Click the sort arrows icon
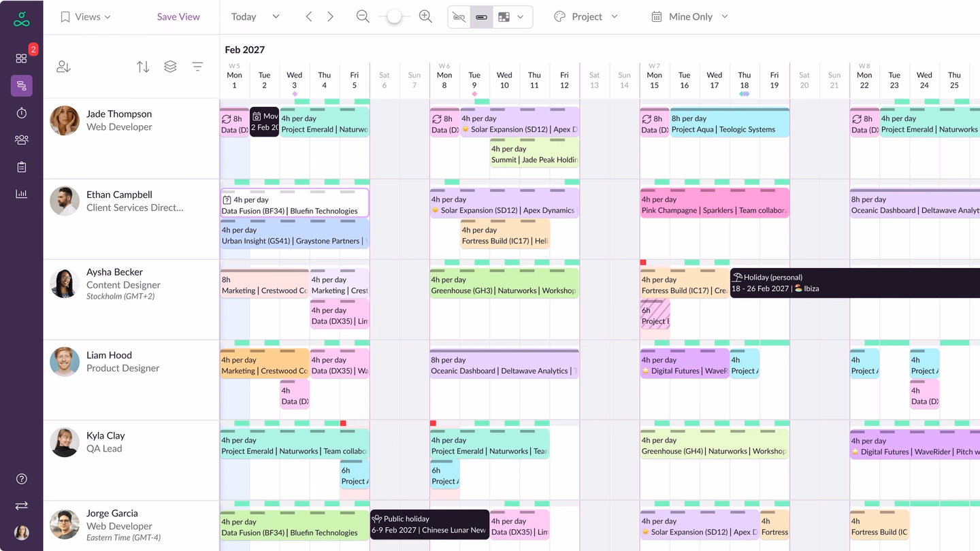The width and height of the screenshot is (980, 551). coord(143,66)
